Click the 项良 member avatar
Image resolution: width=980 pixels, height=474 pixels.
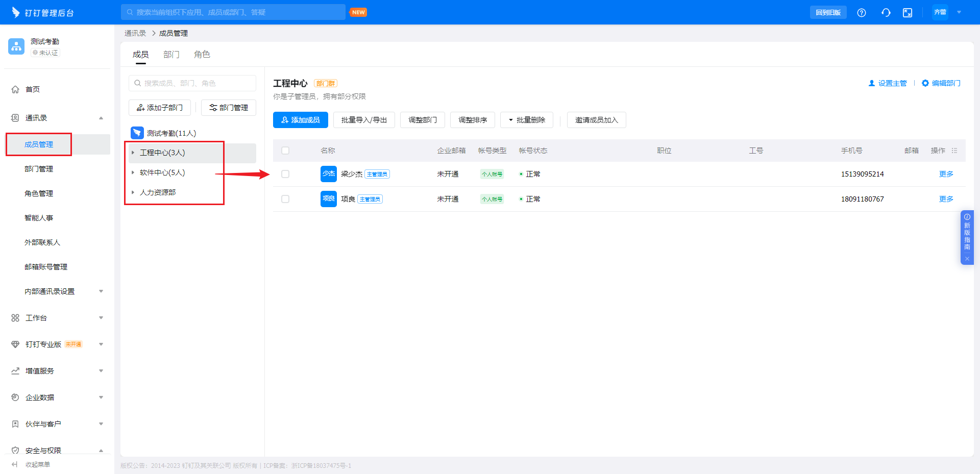pos(329,199)
